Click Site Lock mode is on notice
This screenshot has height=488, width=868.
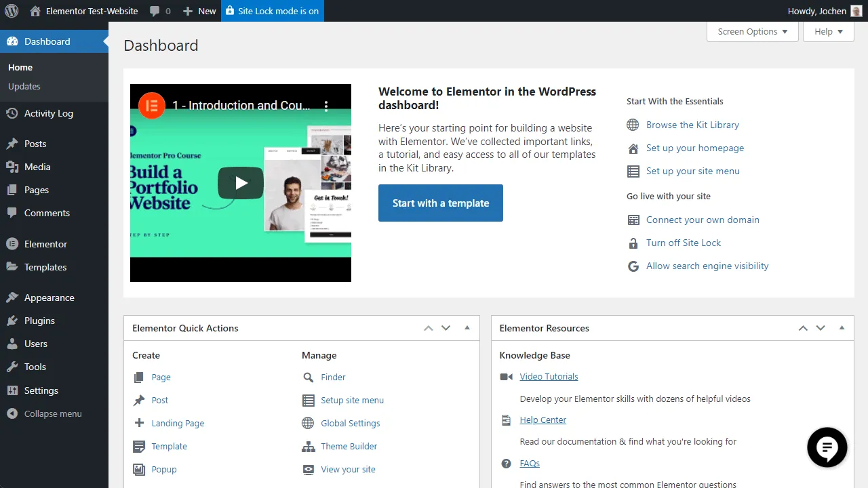pyautogui.click(x=273, y=11)
